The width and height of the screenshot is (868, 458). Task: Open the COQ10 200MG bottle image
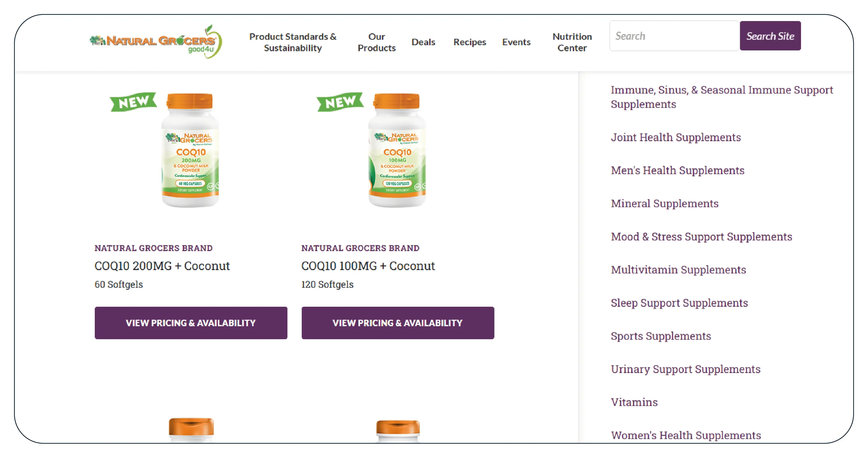(190, 151)
